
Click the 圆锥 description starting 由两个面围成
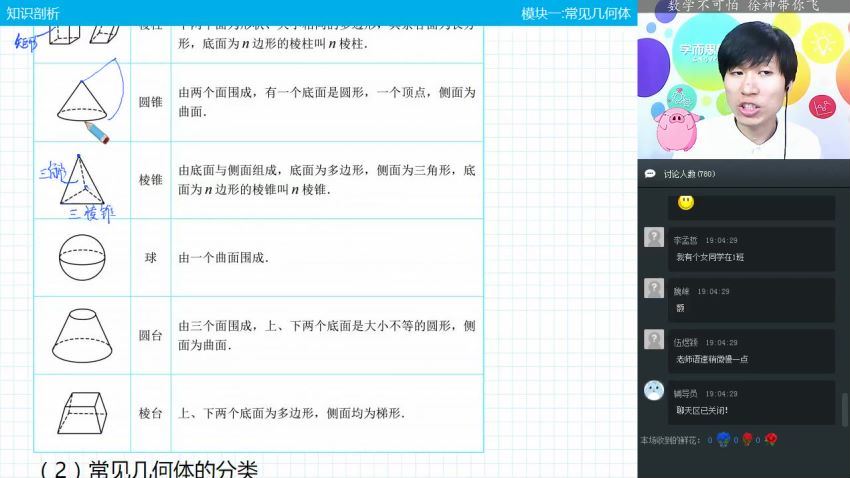coord(327,102)
